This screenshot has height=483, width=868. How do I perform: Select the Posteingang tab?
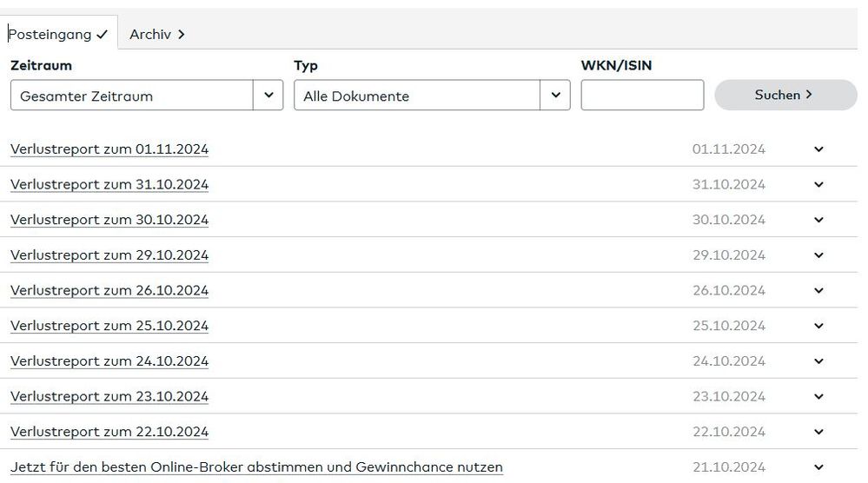tap(58, 35)
